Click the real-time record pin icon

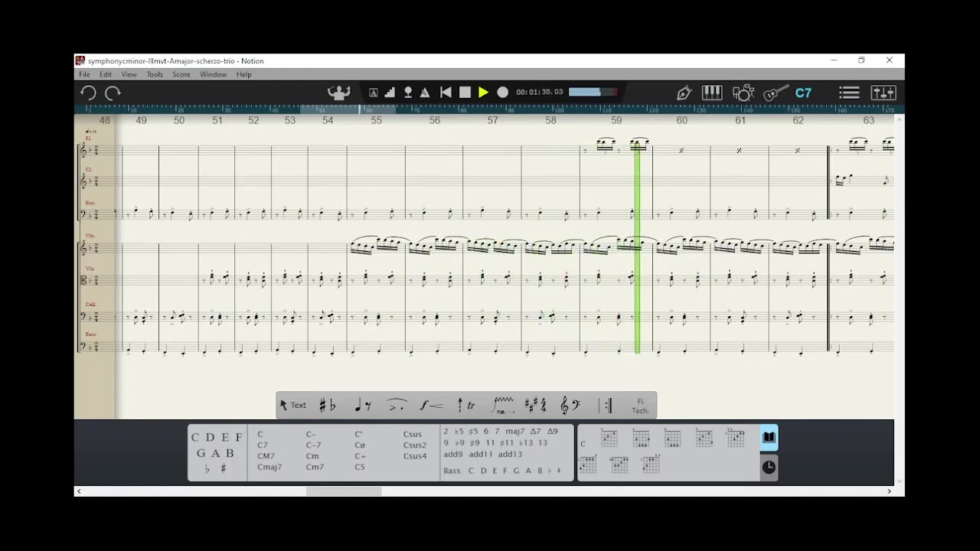pos(408,93)
